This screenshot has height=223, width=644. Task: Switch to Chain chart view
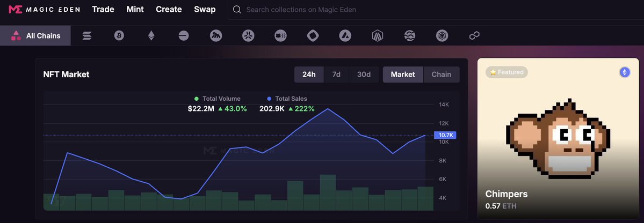442,75
